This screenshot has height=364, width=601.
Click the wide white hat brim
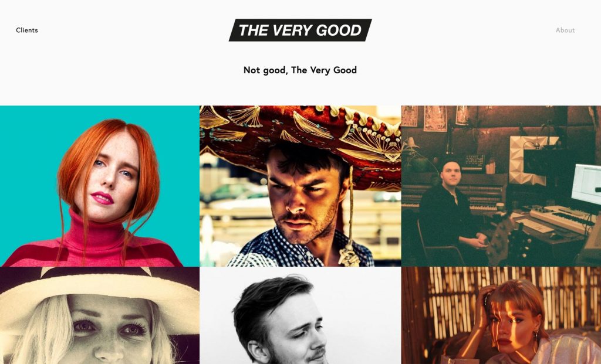point(100,295)
